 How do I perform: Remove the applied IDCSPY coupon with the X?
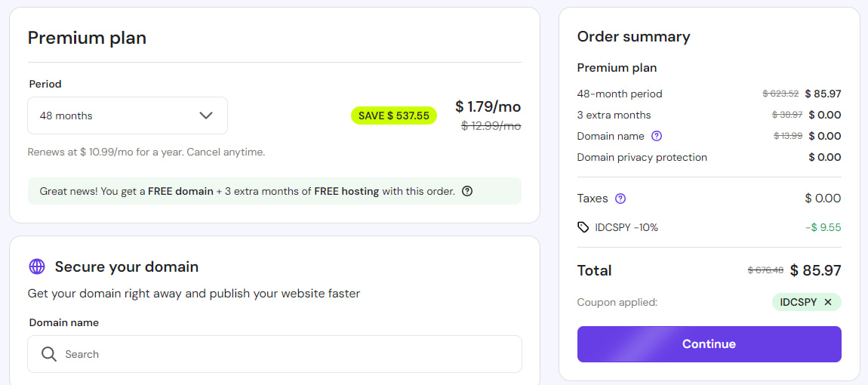click(x=828, y=302)
